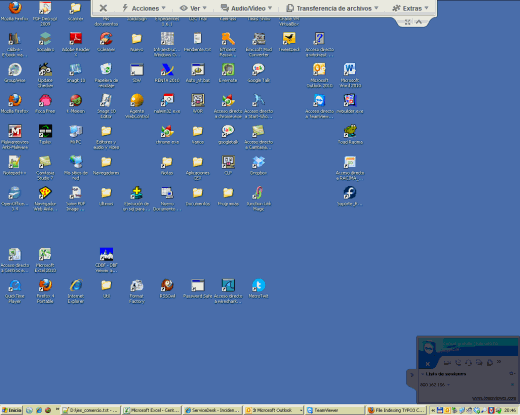Open the GroupWise desktop icon
The image size is (520, 415).
click(x=15, y=73)
